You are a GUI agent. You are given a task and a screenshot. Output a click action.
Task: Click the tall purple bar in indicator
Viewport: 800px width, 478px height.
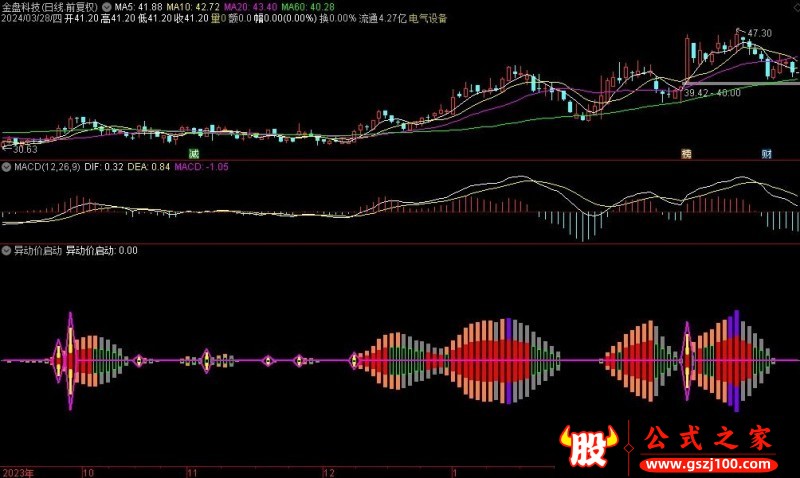click(736, 360)
